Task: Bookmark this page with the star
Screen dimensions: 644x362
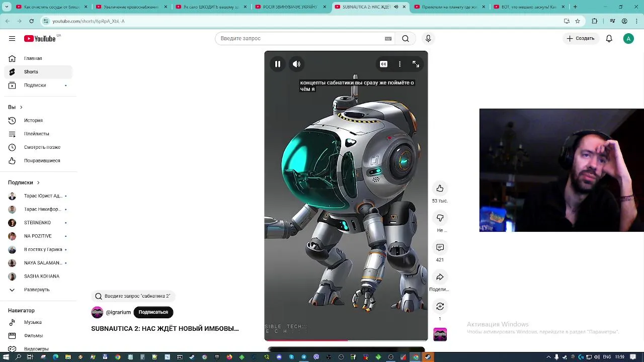Action: (x=578, y=21)
